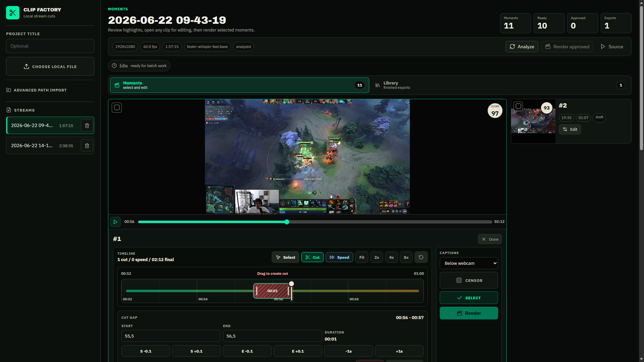
Task: Click the 1:57:15 duration chip in header
Action: pyautogui.click(x=172, y=47)
